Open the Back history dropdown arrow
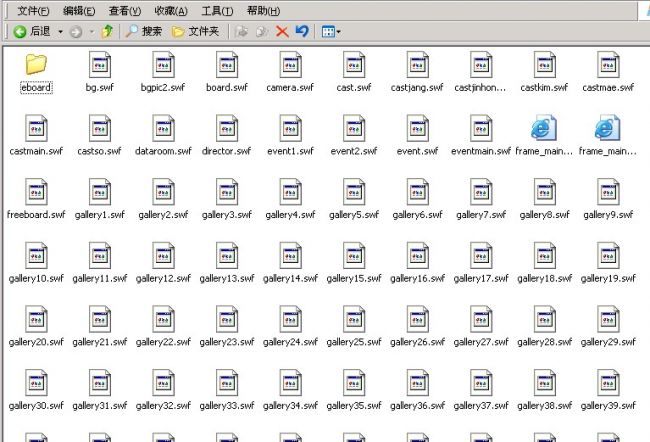The width and height of the screenshot is (650, 442). pyautogui.click(x=60, y=31)
